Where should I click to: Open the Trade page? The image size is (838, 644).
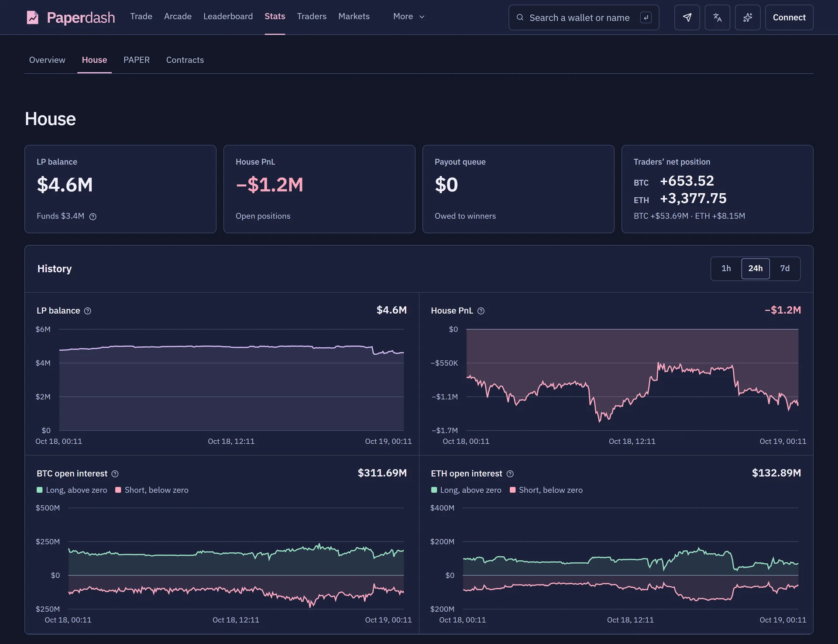[x=141, y=17]
